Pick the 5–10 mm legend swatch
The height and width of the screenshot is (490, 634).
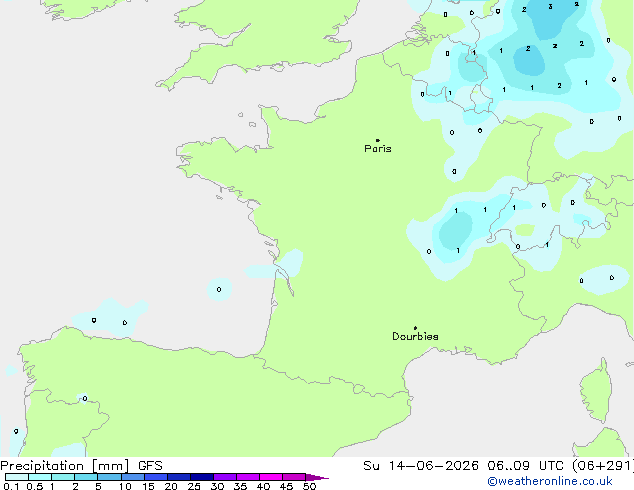point(110,477)
